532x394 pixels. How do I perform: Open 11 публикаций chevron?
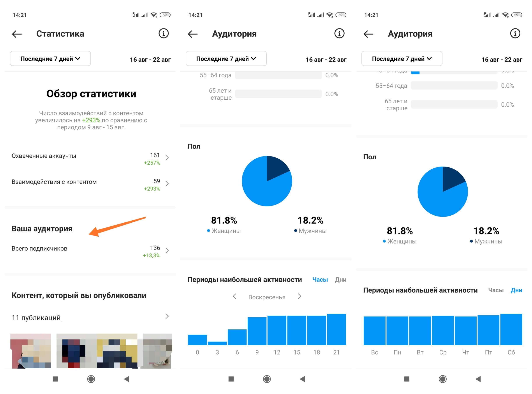tap(167, 317)
